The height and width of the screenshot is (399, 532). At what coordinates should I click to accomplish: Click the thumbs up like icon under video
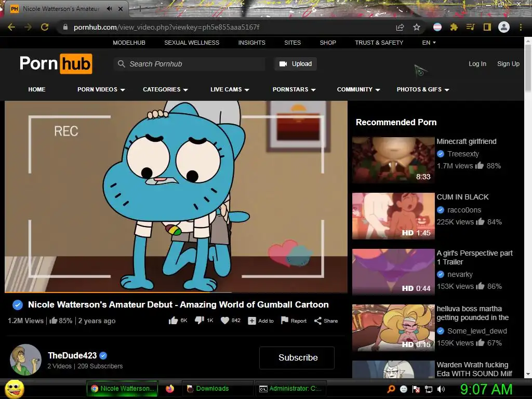173,321
